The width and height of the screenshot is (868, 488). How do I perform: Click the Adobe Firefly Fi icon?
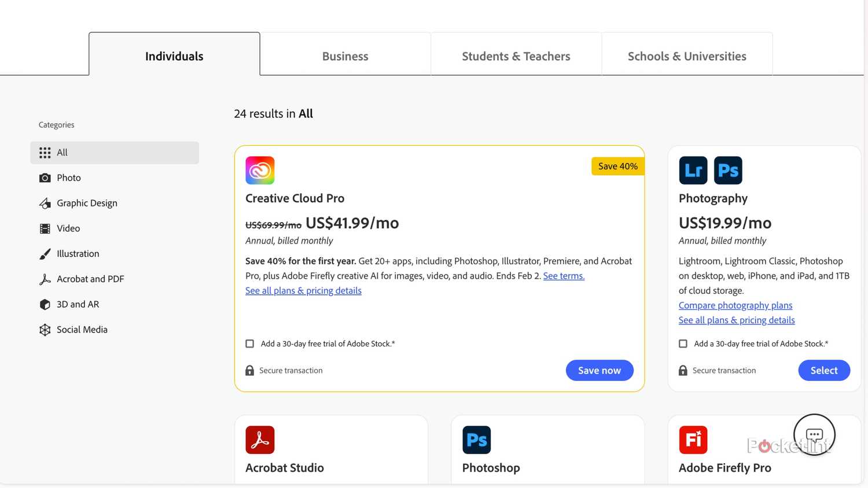point(693,439)
